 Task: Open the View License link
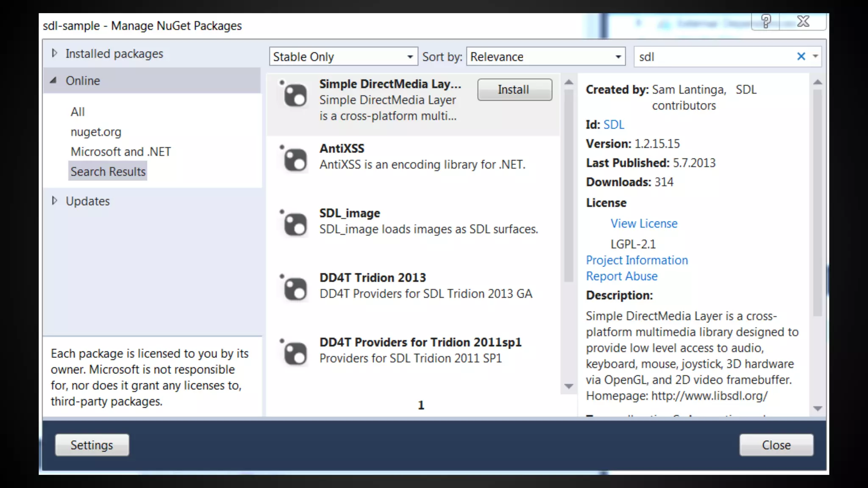click(643, 223)
